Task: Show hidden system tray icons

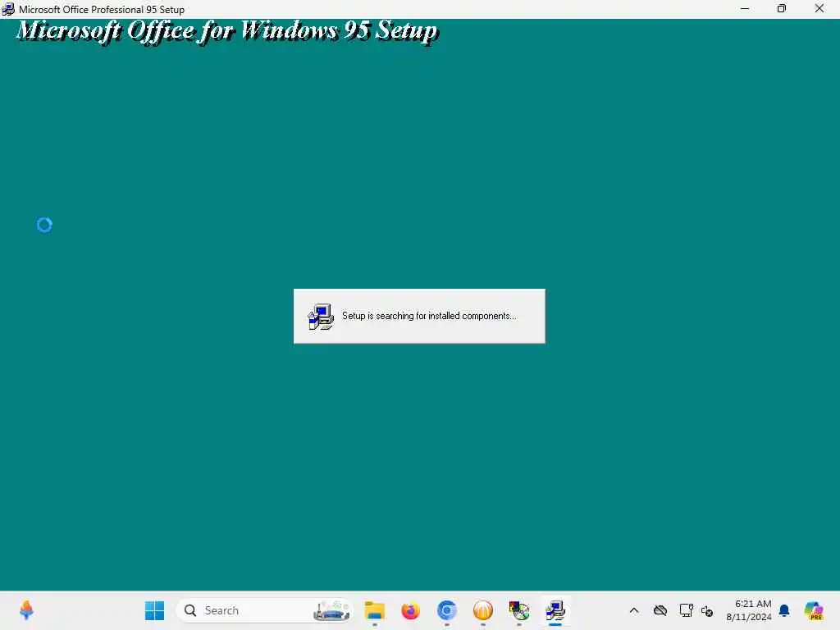Action: click(634, 610)
